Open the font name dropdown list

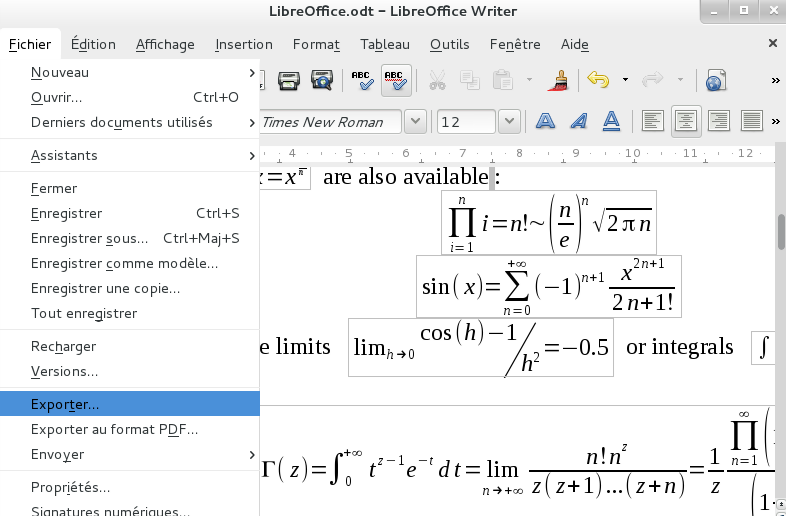[x=415, y=122]
